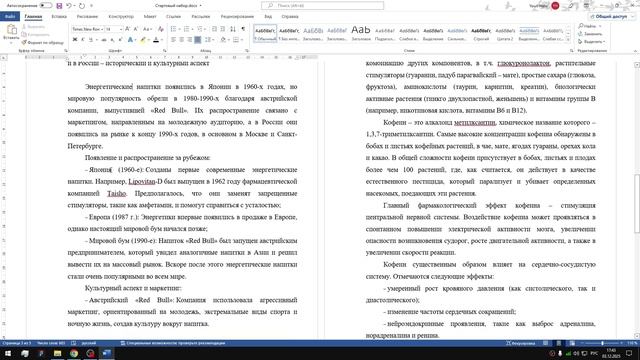Create a numbered list

coord(187,29)
